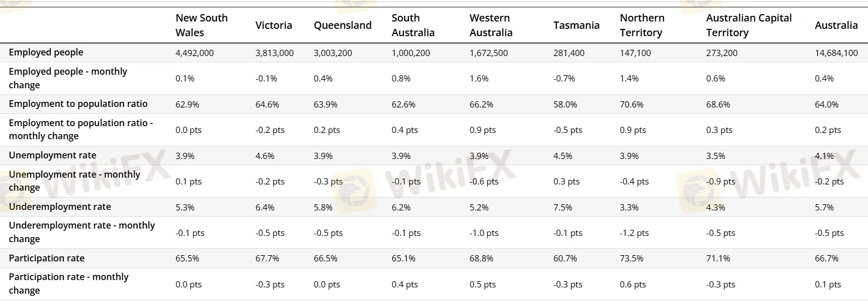Click the Employment to population ratio row label

[78, 104]
